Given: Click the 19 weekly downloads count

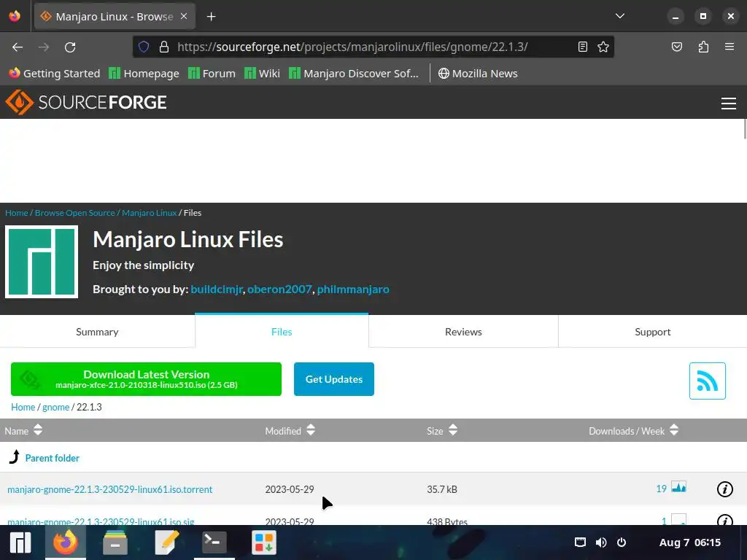Looking at the screenshot, I should [x=661, y=489].
